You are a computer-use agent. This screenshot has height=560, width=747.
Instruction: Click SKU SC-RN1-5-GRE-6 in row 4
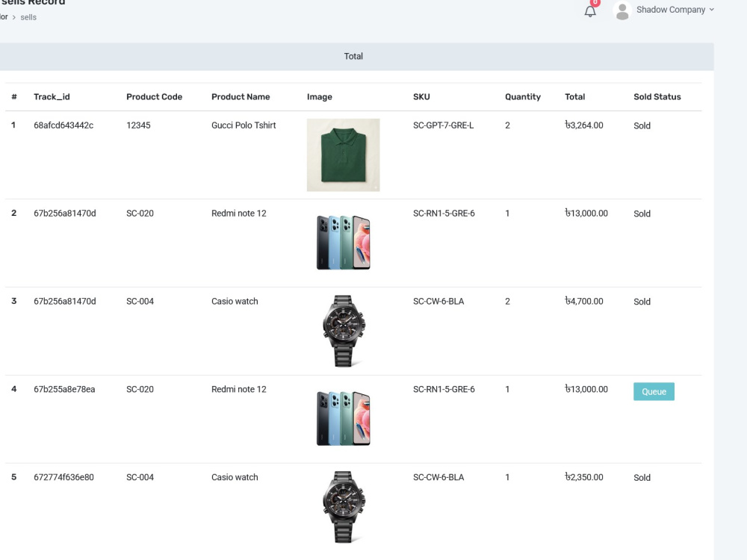(444, 389)
